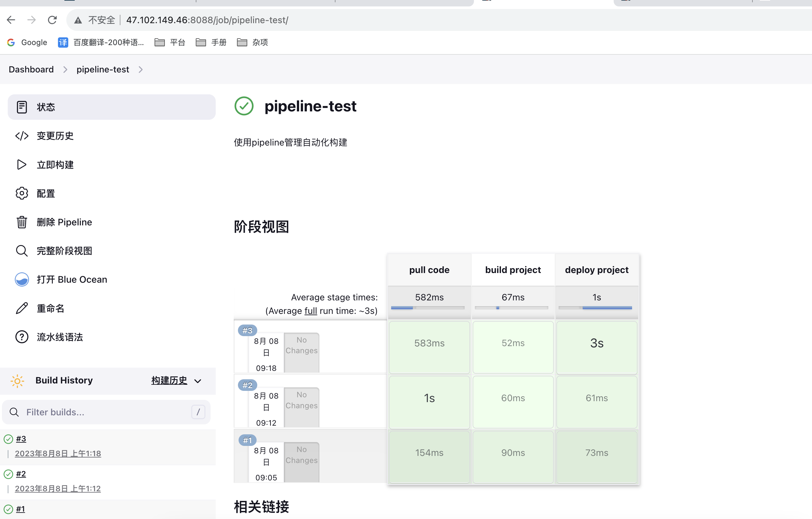
Task: Click the slash shortcut key hint
Action: click(198, 412)
